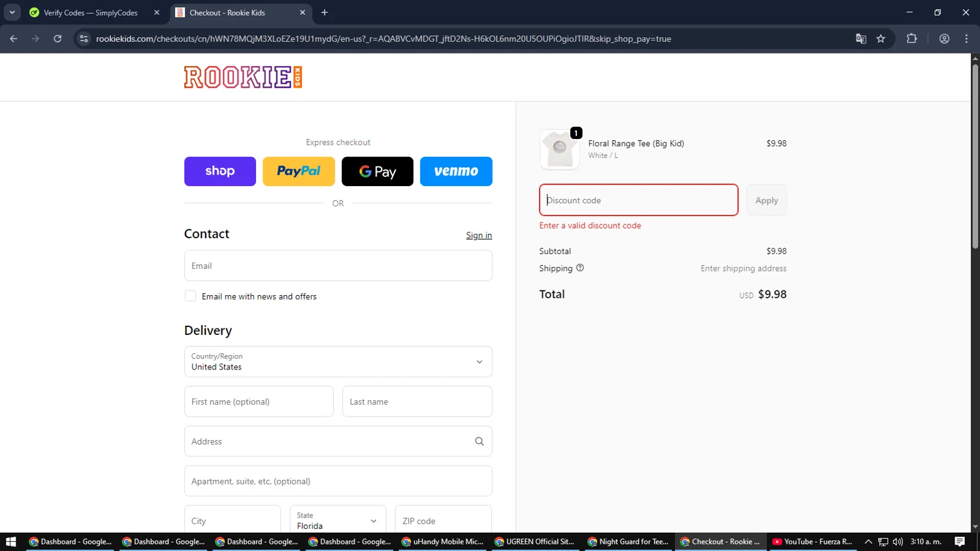The width and height of the screenshot is (980, 551).
Task: Open the Chrome profile icon
Action: point(944,39)
